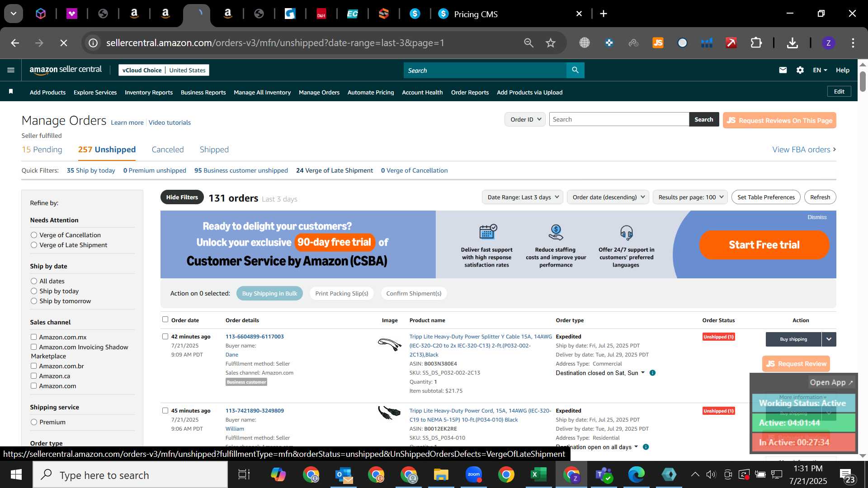
Task: Click the bookmark flag icon in the nav bar
Action: (x=11, y=92)
